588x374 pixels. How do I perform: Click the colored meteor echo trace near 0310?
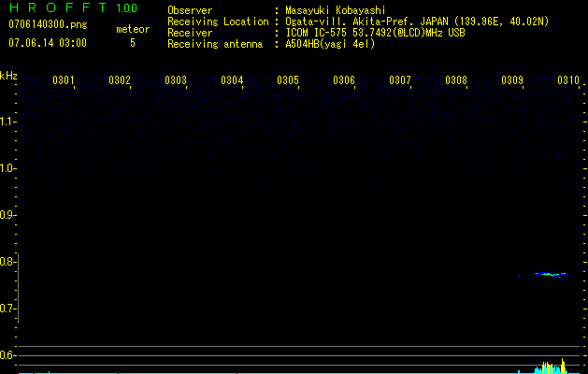pos(551,275)
